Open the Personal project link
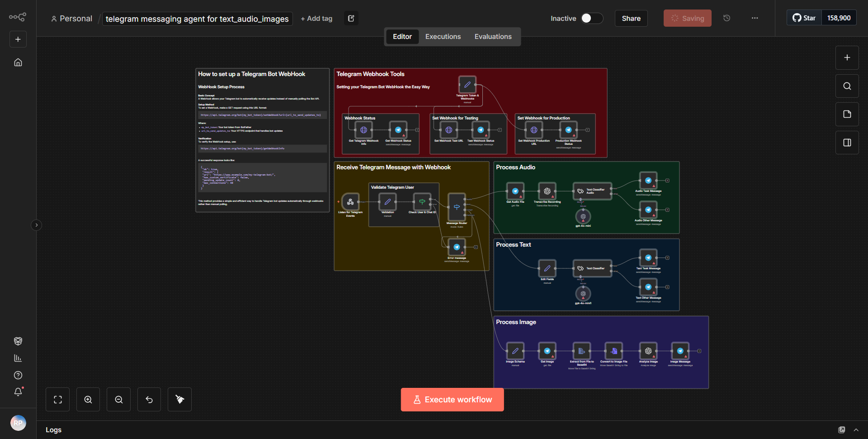 pos(72,19)
